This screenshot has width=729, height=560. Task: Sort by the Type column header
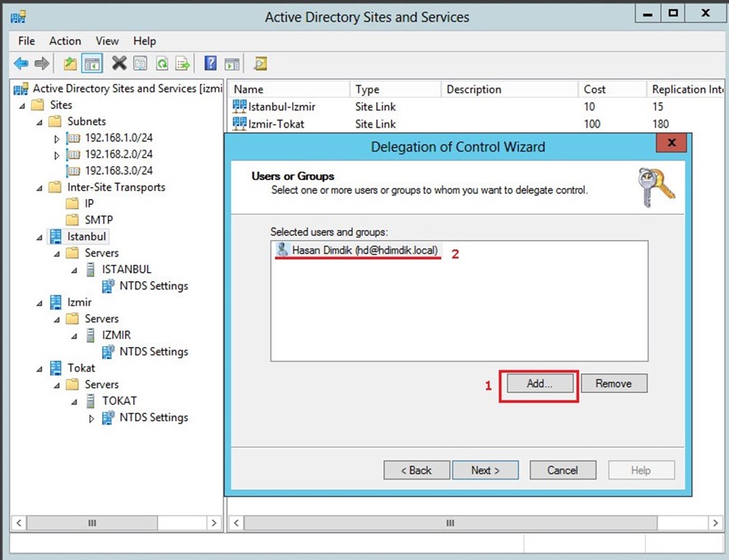click(395, 90)
